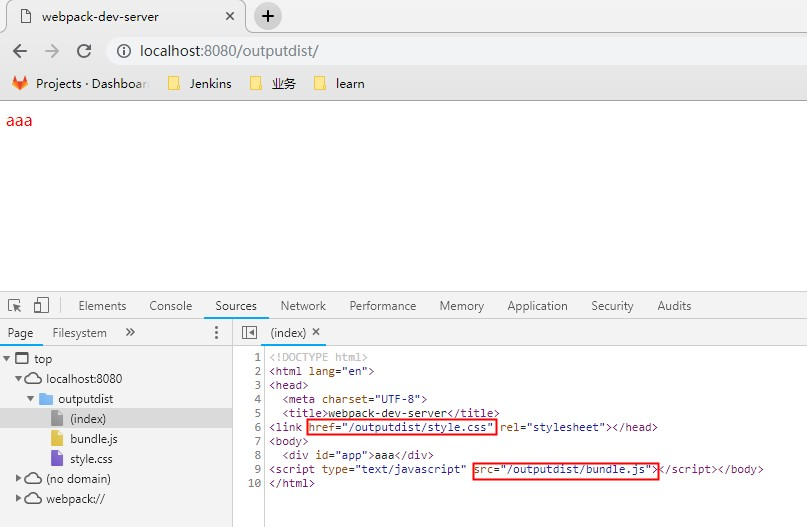Collapse the top frame tree node
The image size is (807, 527).
(x=7, y=358)
